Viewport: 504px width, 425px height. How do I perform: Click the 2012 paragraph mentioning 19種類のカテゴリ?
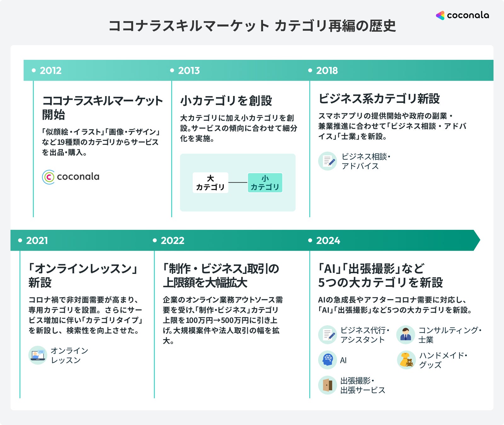coord(101,142)
